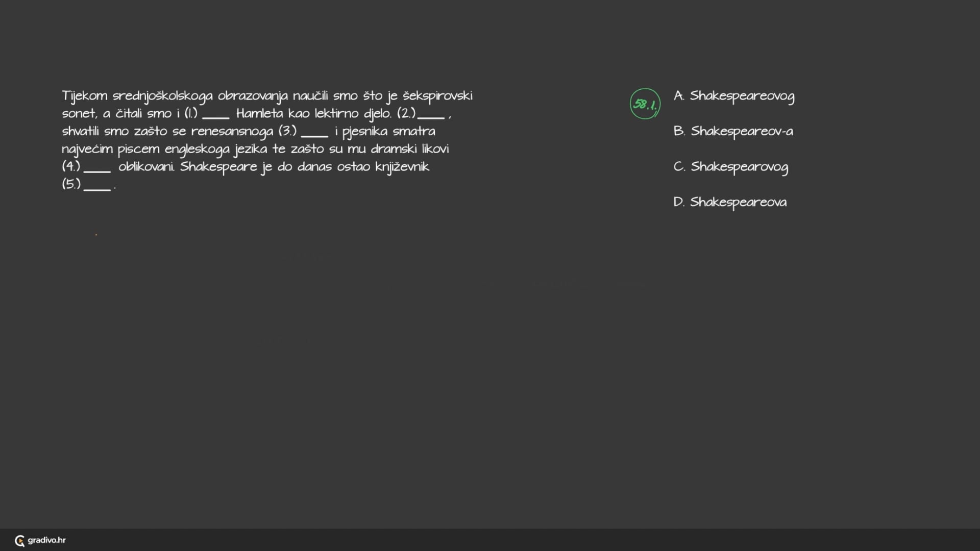Screen dimensions: 980x551
Task: Click the word književnik
Action: tap(402, 167)
